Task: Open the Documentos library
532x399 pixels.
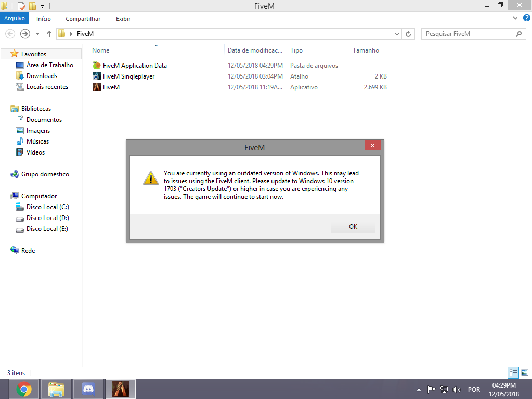Action: 44,120
